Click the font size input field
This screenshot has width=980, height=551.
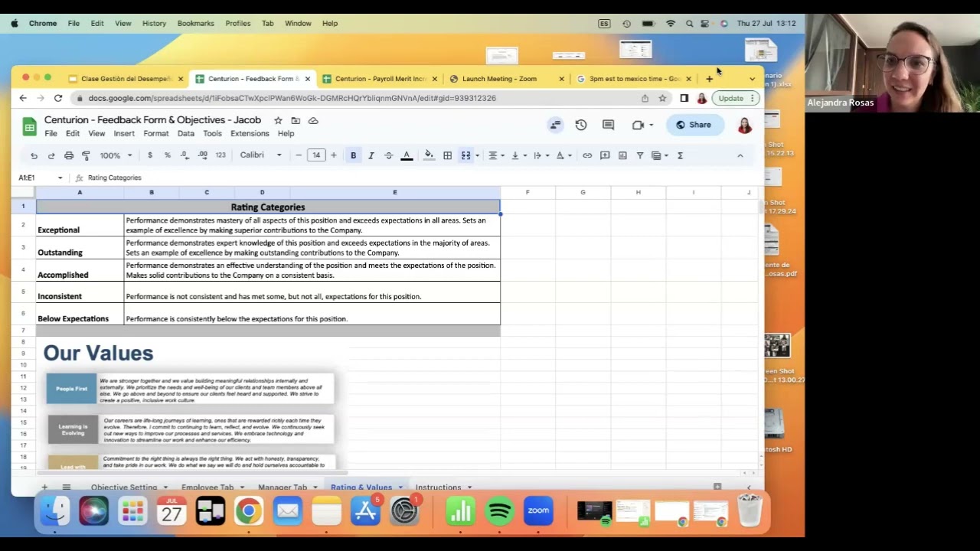point(316,155)
